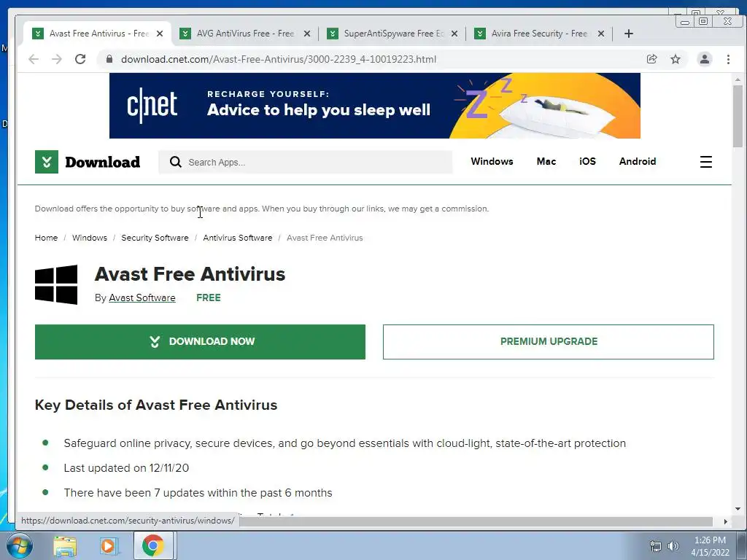Click the green Download logo icon
The width and height of the screenshot is (747, 560).
pos(47,162)
